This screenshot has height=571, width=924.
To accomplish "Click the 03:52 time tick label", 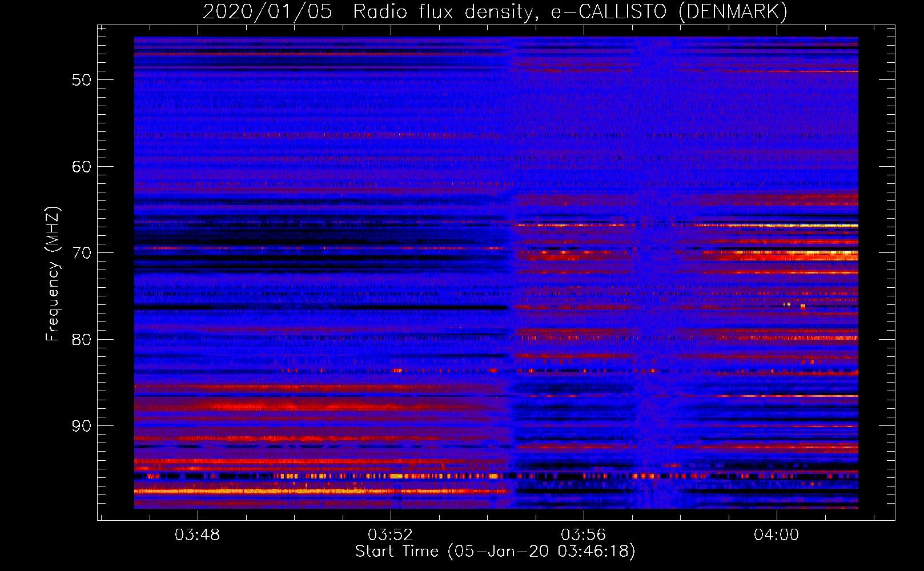I will [x=390, y=535].
